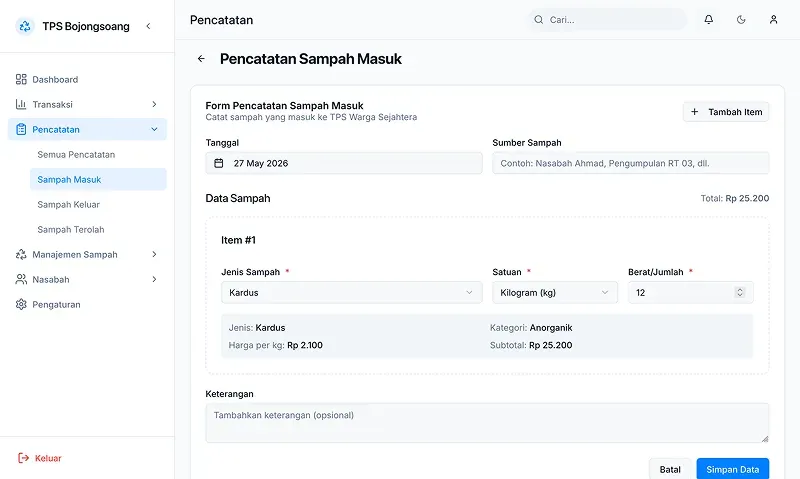
Task: Click the Pencatatan Sampah Masuk title
Action: tap(311, 59)
